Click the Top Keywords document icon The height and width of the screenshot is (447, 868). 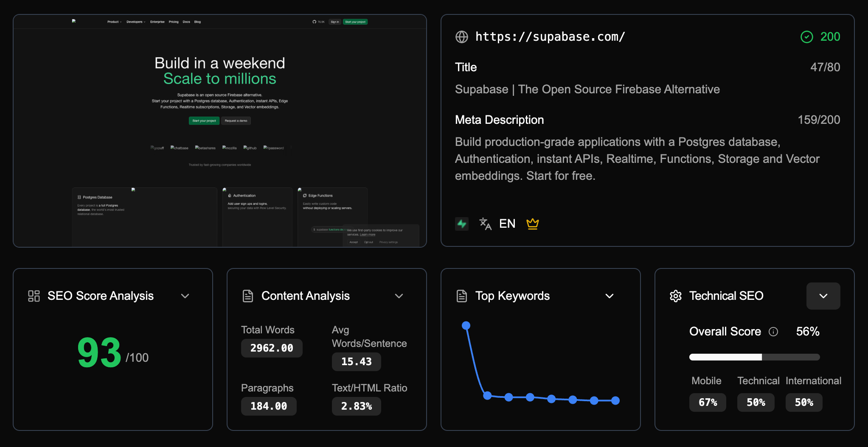point(462,296)
